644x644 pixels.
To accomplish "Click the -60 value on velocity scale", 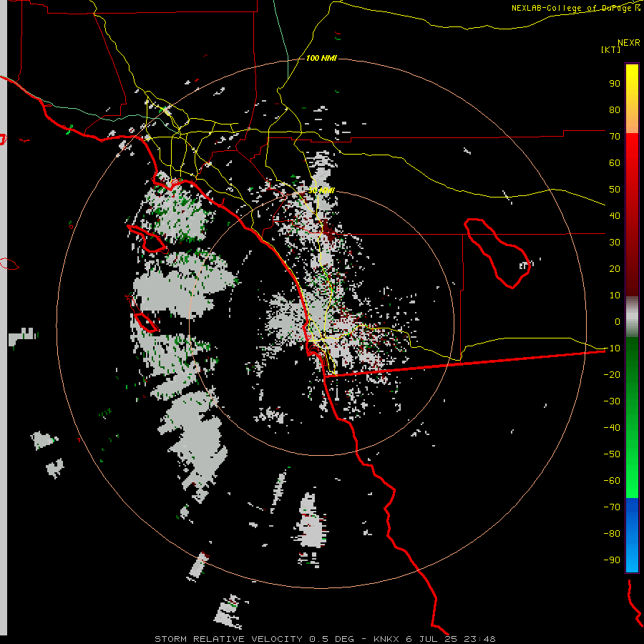I will click(x=612, y=481).
